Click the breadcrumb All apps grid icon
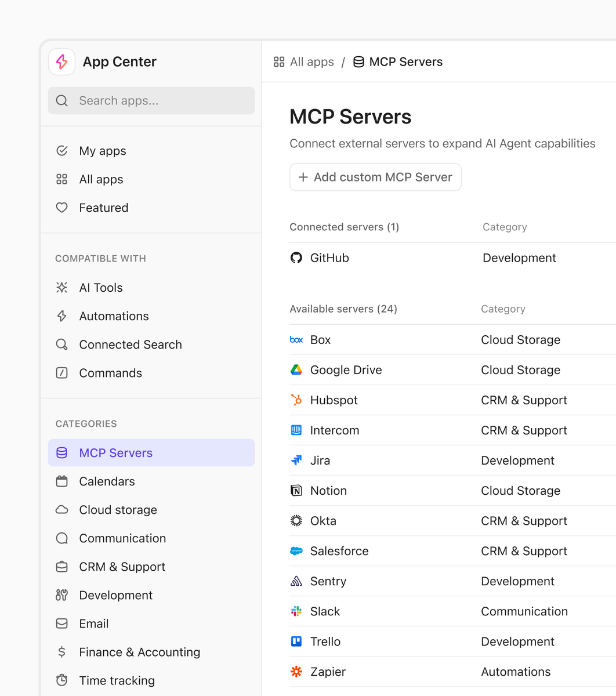This screenshot has width=616, height=696. 279,62
